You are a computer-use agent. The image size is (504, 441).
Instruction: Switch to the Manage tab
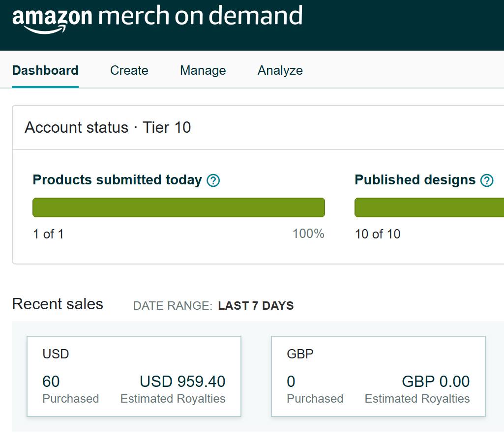click(203, 70)
